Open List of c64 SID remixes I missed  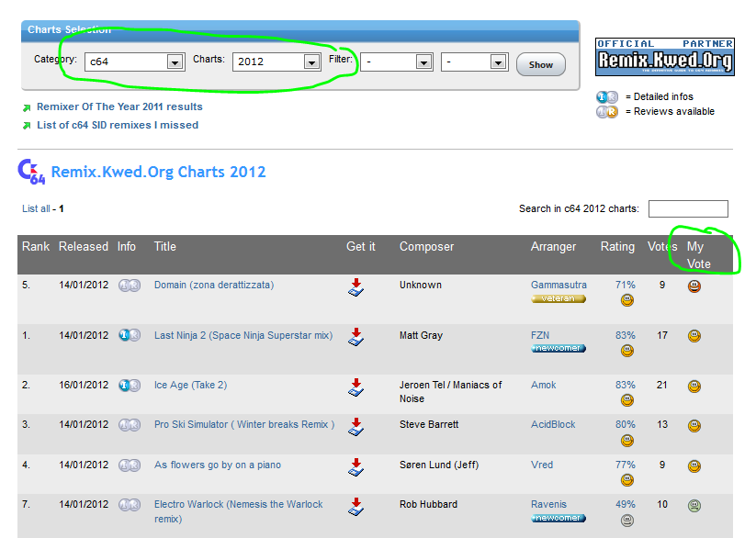coord(118,125)
